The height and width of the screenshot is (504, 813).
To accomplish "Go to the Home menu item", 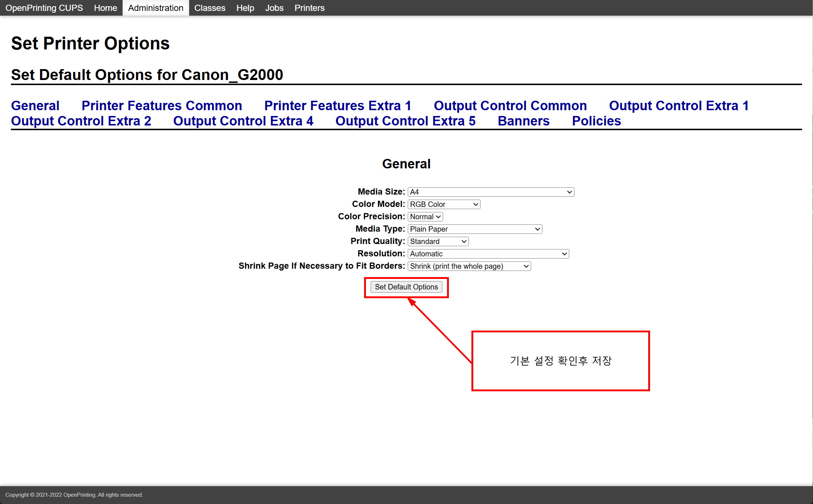I will tap(105, 8).
